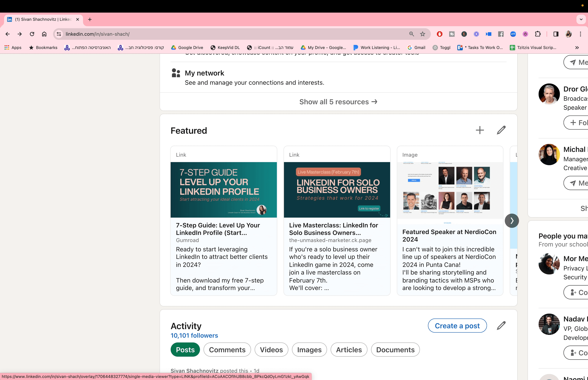Open Mor's profile photo
This screenshot has width=588, height=380.
pyautogui.click(x=549, y=264)
